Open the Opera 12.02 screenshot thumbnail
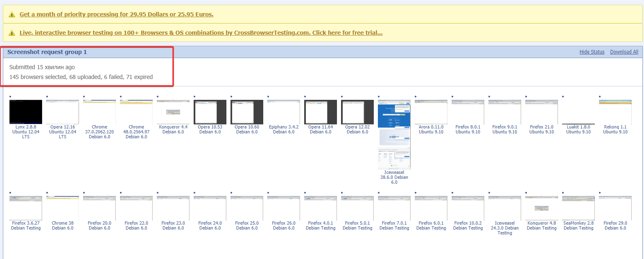The width and height of the screenshot is (644, 259). coord(357,112)
